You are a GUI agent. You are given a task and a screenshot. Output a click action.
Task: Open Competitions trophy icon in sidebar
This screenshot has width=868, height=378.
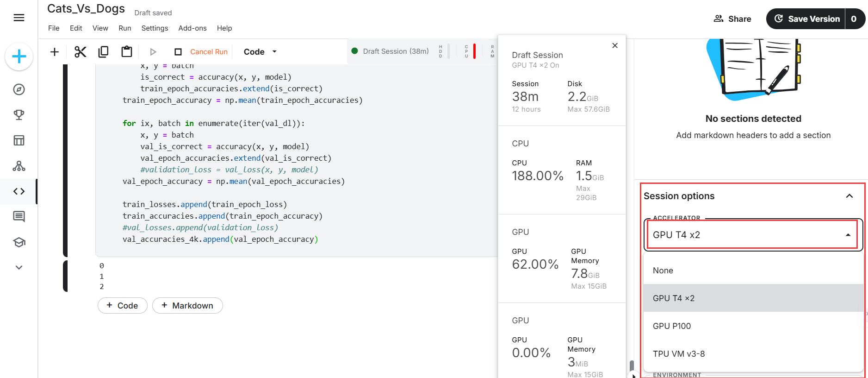pos(19,115)
